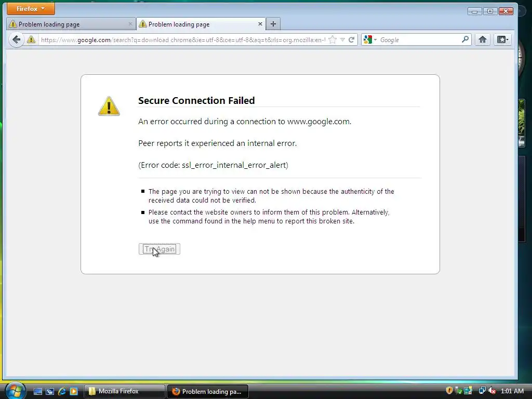
Task: Open the Bookmarks menu button
Action: click(502, 39)
